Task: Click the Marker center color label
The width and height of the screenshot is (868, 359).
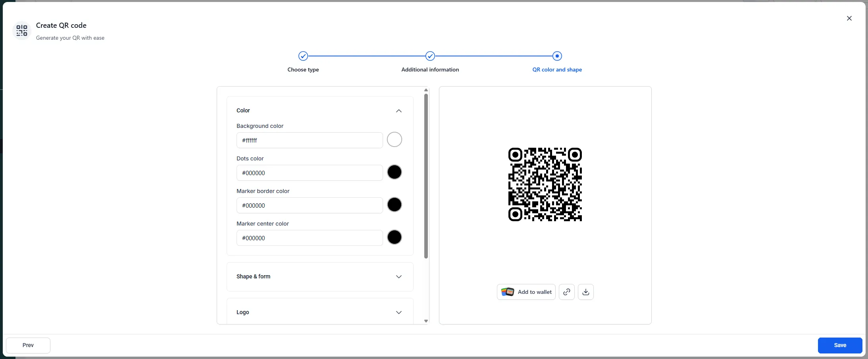Action: pyautogui.click(x=263, y=224)
